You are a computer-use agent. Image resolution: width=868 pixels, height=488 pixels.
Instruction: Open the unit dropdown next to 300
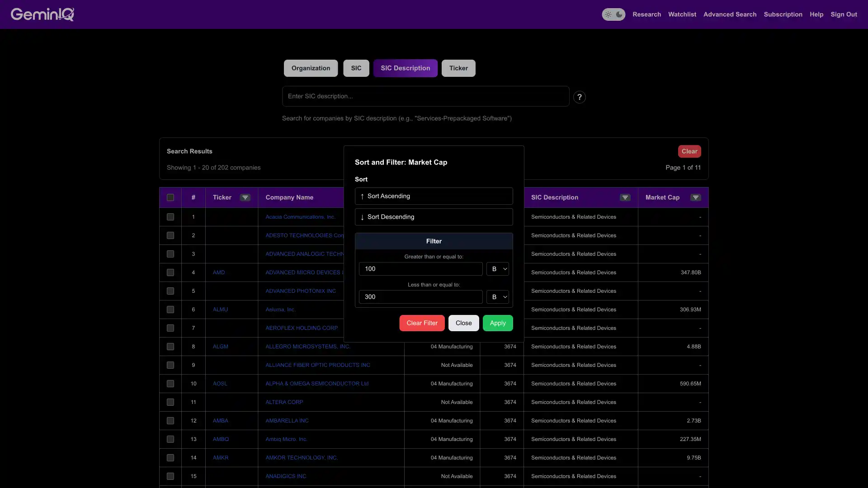497,297
